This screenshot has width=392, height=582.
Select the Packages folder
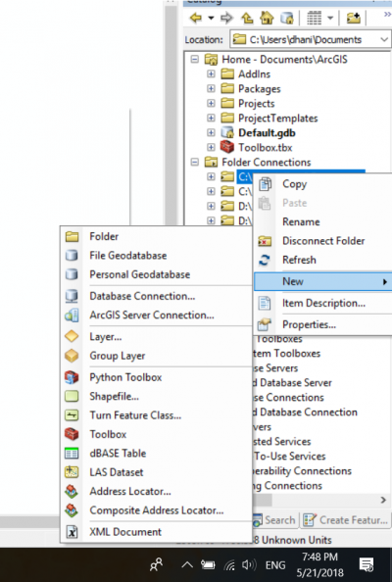coord(259,89)
